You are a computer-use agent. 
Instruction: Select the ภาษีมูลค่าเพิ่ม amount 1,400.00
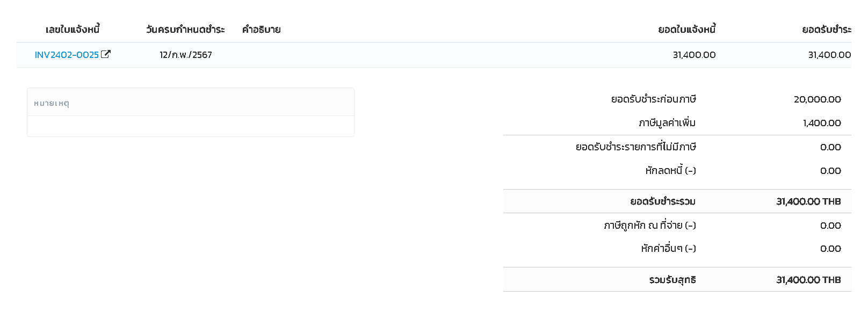[x=822, y=123]
